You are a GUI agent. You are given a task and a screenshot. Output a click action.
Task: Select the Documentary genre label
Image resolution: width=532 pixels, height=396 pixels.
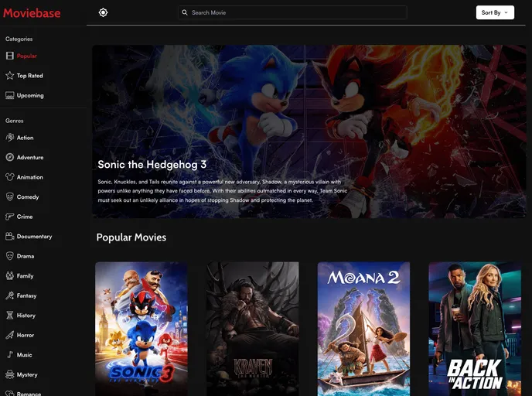coord(34,237)
